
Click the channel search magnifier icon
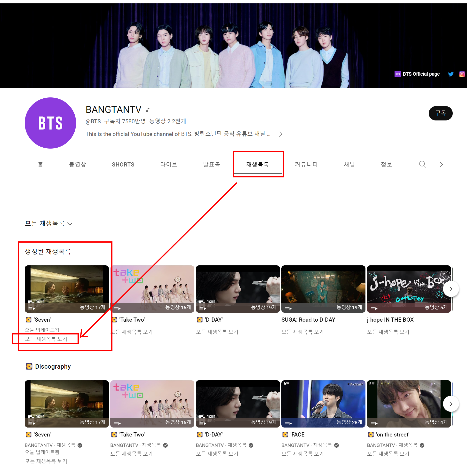tap(422, 164)
